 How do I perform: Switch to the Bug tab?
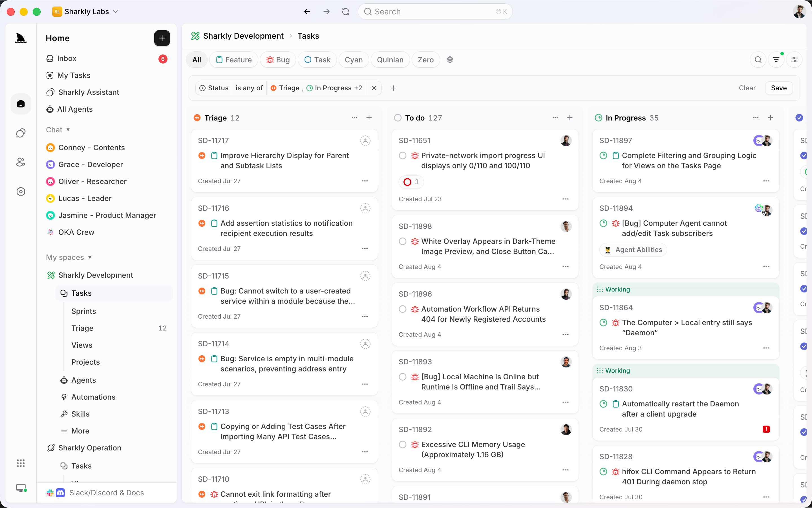tap(278, 60)
